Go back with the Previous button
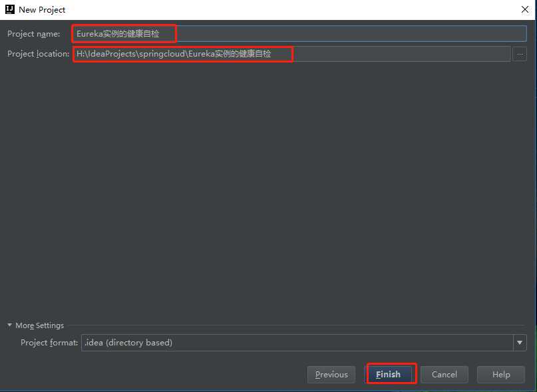The image size is (537, 392). click(331, 375)
